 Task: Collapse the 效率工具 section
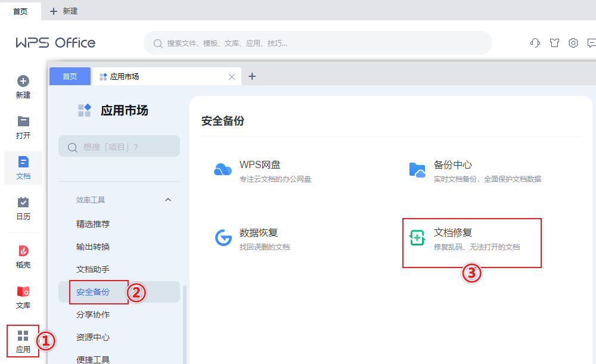click(x=167, y=200)
